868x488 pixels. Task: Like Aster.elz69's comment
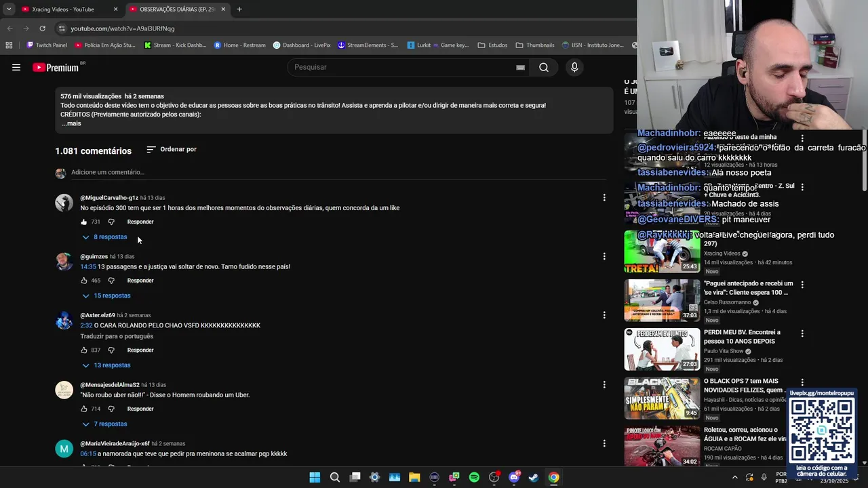tap(84, 350)
